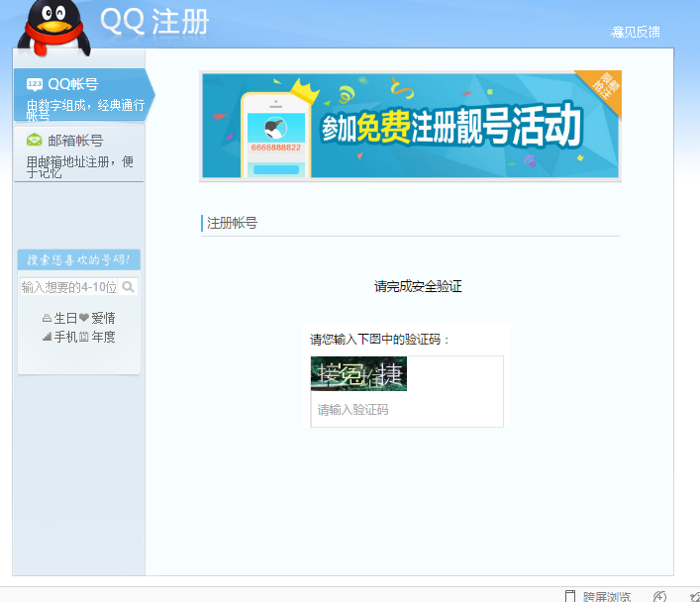Click the 注册帐号 section heading
Viewport: 700px width, 602px height.
tap(232, 223)
